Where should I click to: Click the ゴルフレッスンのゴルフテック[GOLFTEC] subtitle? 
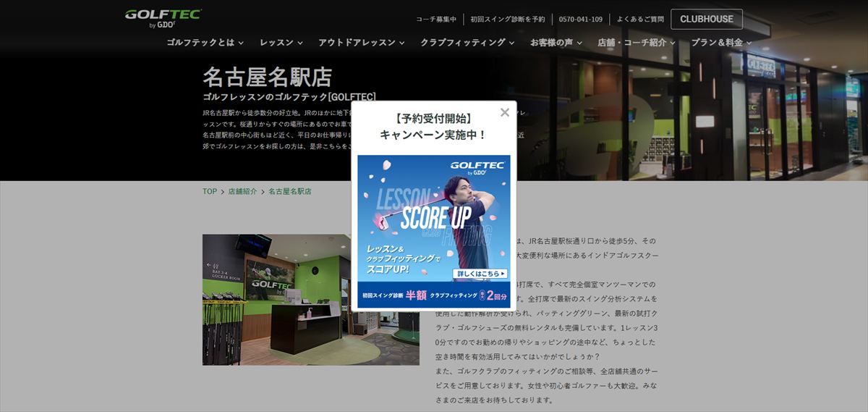tap(289, 97)
